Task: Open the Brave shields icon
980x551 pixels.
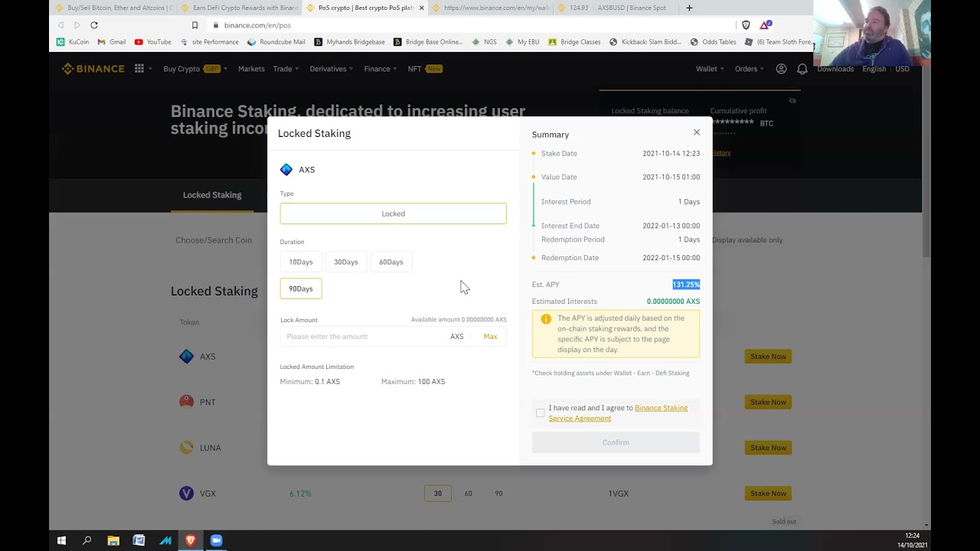Action: pyautogui.click(x=746, y=25)
